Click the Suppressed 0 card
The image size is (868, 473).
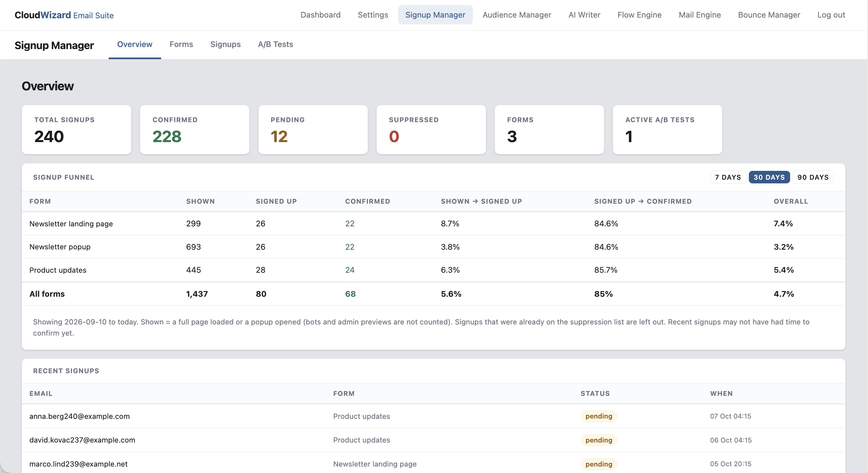(x=431, y=130)
